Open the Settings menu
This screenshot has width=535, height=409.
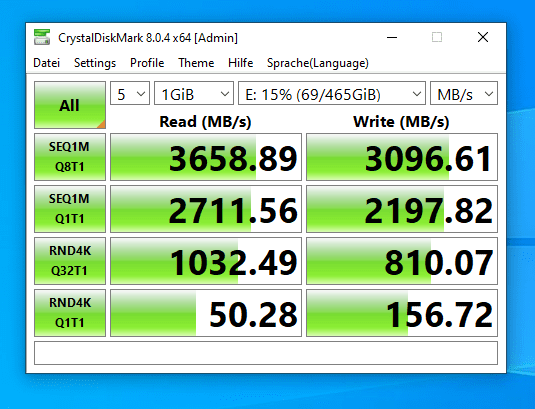(95, 63)
